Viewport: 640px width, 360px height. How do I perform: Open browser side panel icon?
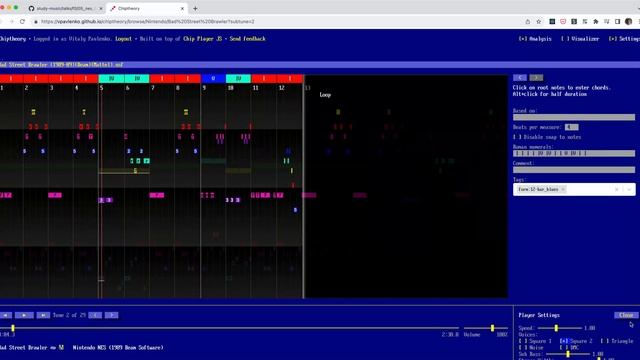pyautogui.click(x=618, y=22)
